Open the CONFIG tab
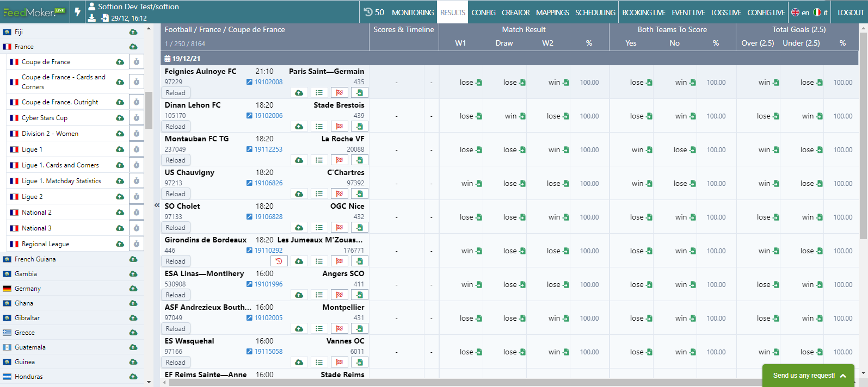The width and height of the screenshot is (868, 387). click(483, 13)
